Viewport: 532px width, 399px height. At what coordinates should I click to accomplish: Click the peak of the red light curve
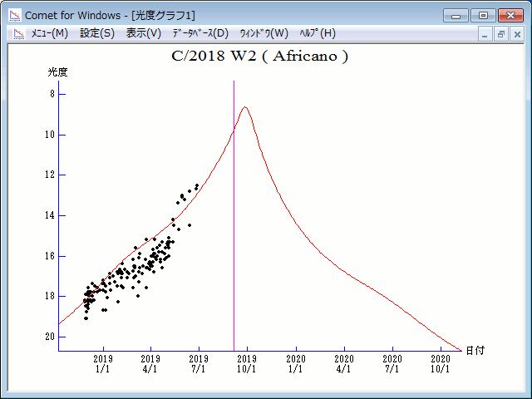(x=244, y=107)
